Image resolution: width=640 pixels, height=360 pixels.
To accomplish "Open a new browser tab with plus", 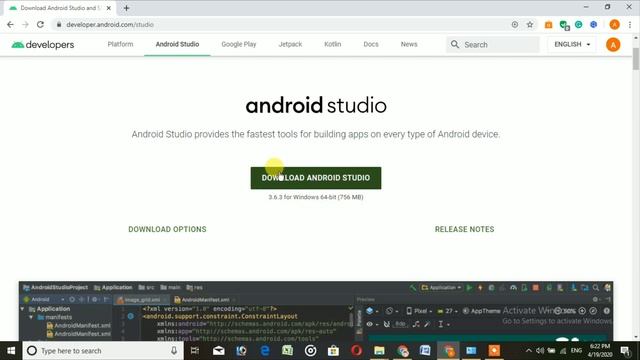I will 127,8.
